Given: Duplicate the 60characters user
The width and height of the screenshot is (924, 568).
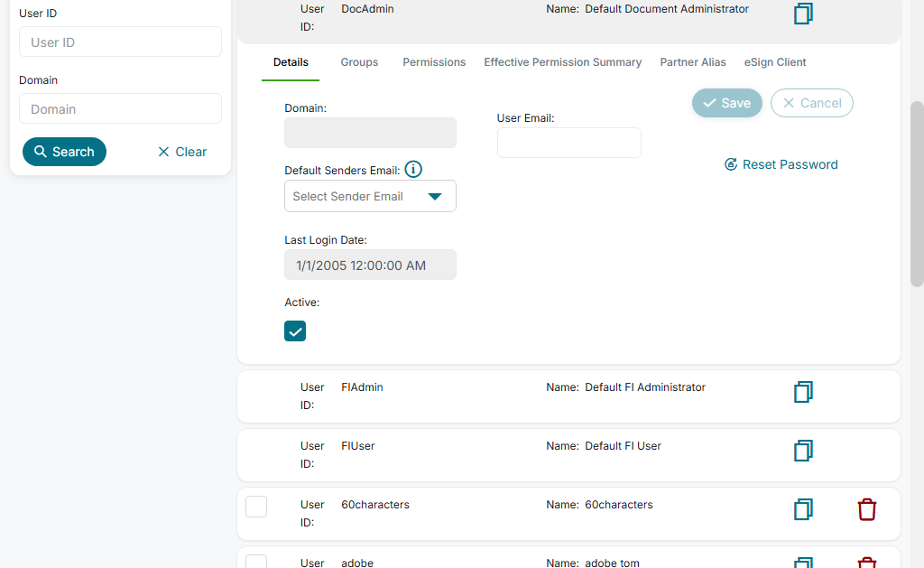Looking at the screenshot, I should coord(803,509).
